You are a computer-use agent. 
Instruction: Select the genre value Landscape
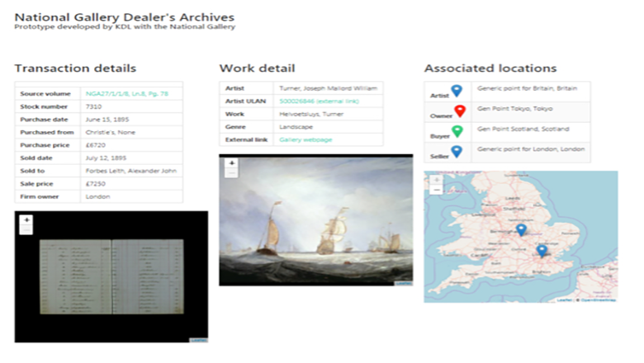[x=296, y=127]
